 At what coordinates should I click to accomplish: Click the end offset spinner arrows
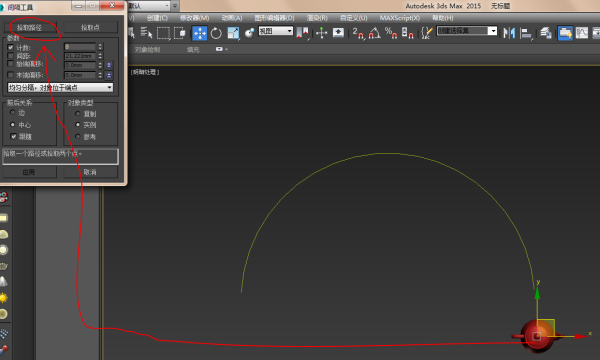click(100, 75)
